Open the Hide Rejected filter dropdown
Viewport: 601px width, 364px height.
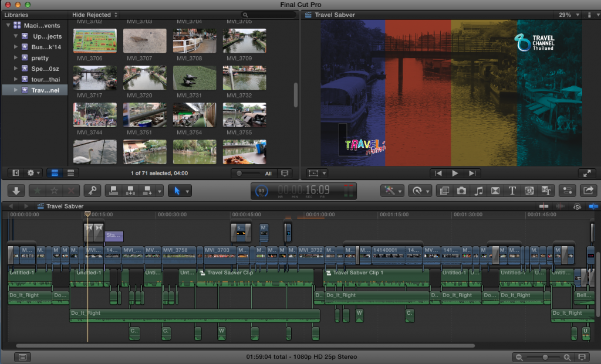tap(94, 15)
